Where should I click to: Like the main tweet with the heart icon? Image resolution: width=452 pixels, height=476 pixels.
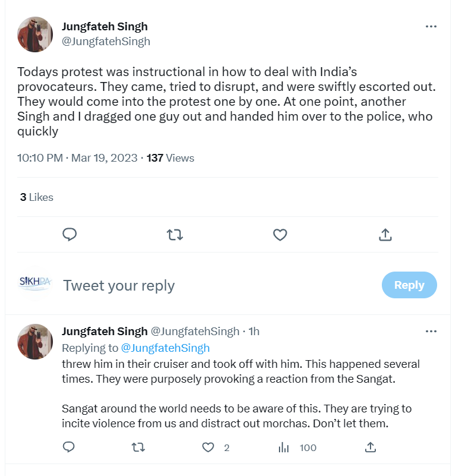(280, 235)
